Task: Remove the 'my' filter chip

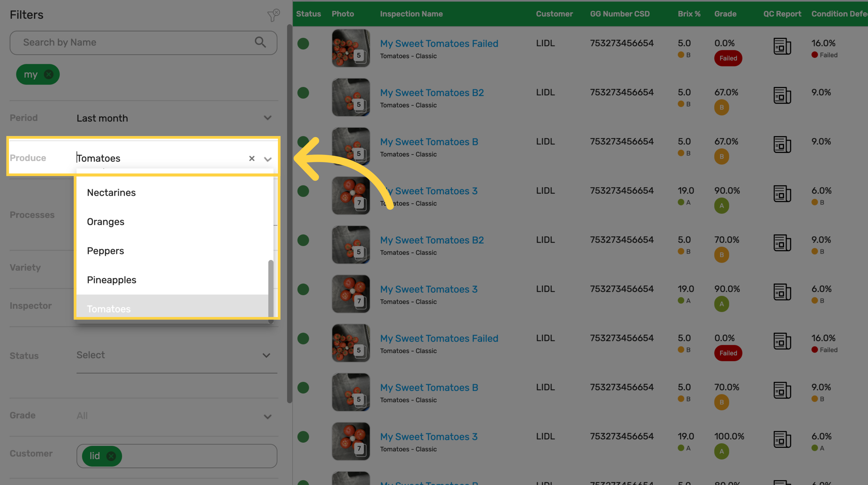Action: point(49,74)
